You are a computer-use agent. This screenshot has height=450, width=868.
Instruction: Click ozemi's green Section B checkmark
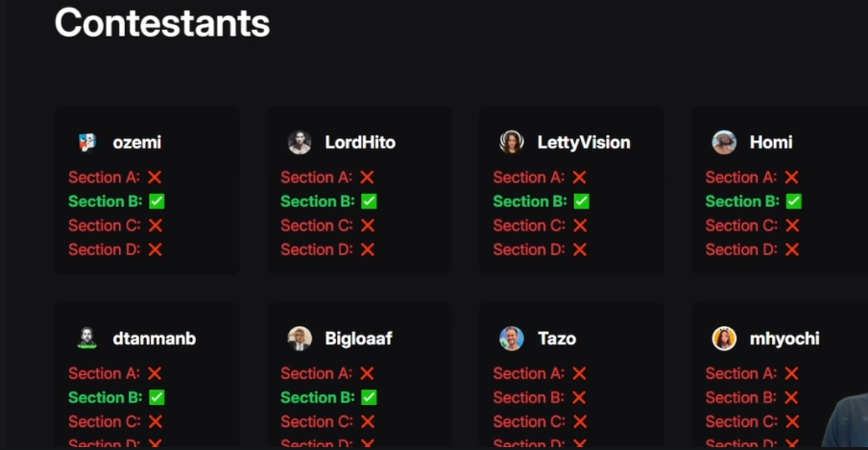tap(157, 201)
